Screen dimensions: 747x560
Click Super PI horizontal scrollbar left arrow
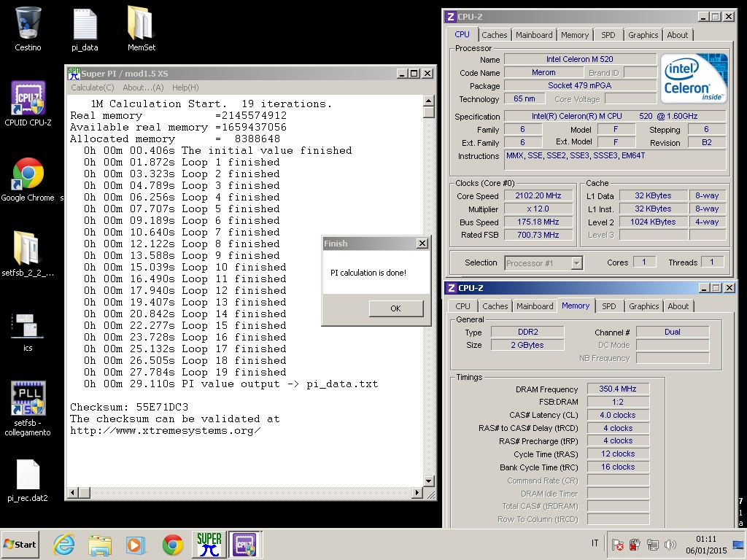click(x=73, y=492)
